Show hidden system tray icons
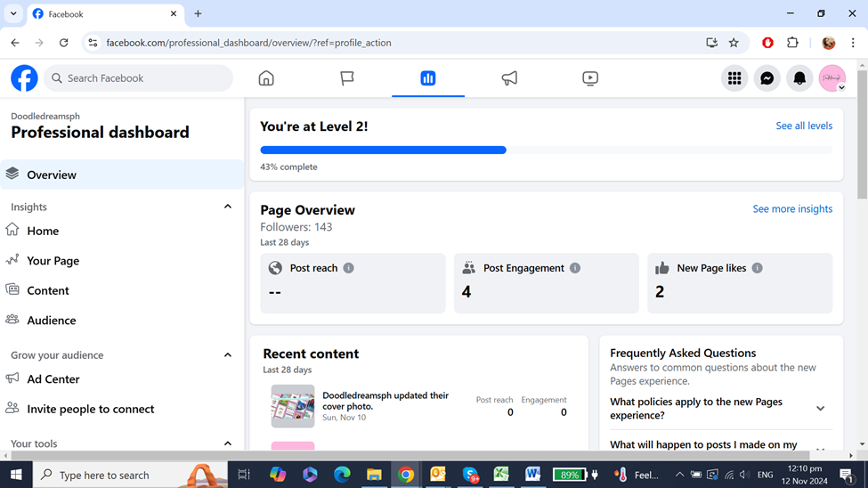The width and height of the screenshot is (868, 488). click(x=679, y=475)
